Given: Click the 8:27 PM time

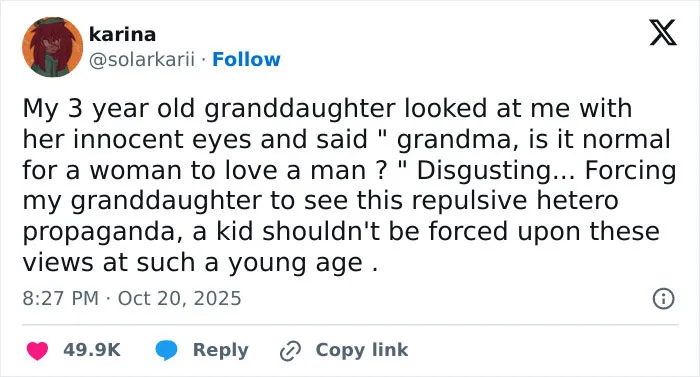Looking at the screenshot, I should click(60, 298).
